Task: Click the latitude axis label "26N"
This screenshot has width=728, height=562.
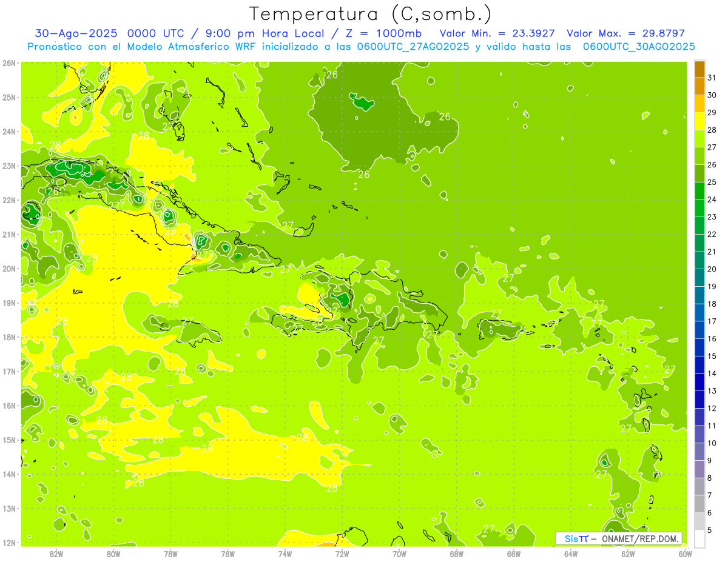Action: pyautogui.click(x=10, y=63)
